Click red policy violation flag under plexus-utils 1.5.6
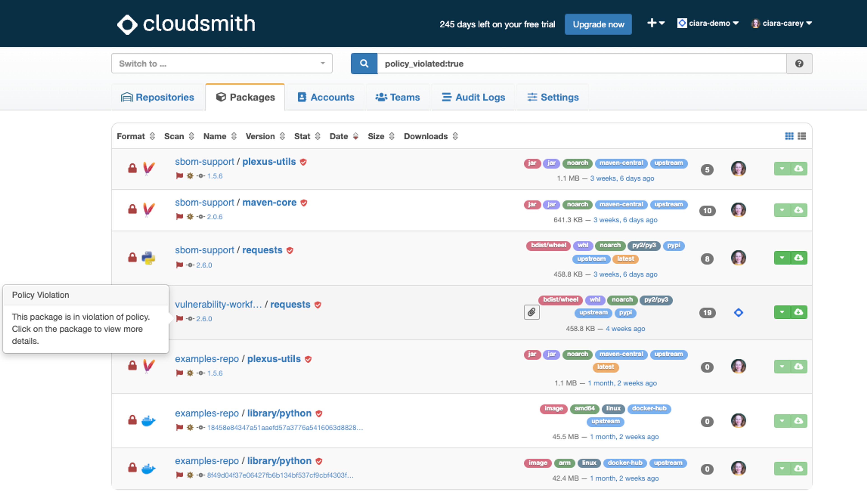 179,176
